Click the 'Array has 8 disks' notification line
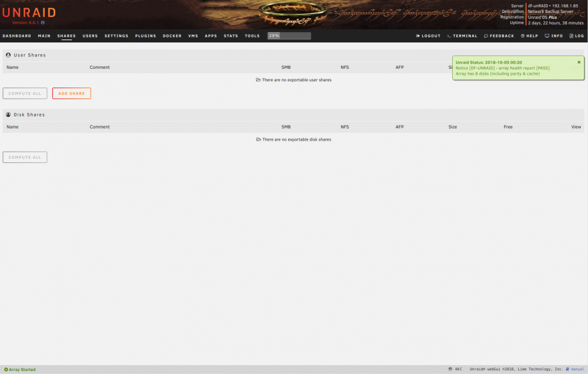The height and width of the screenshot is (374, 588). coord(497,74)
